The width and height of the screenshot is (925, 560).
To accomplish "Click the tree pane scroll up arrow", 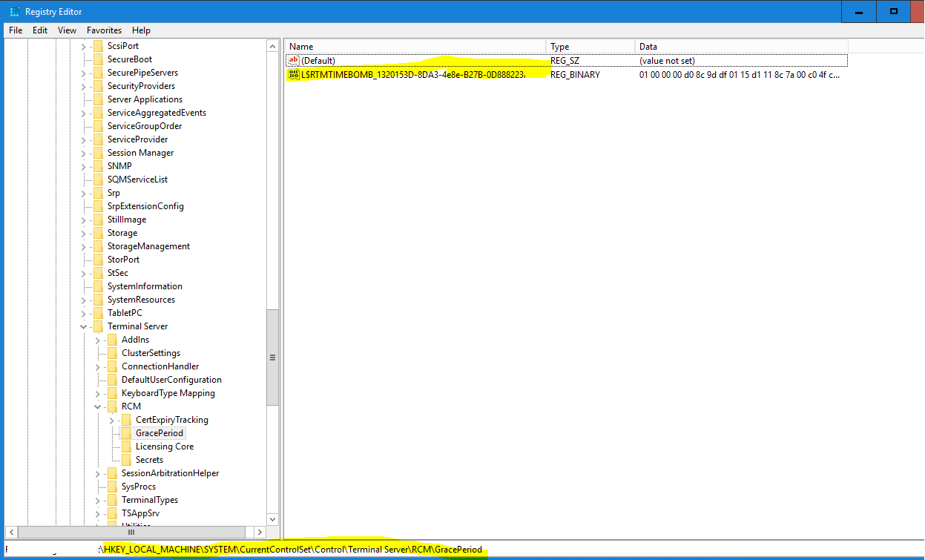I will point(272,46).
